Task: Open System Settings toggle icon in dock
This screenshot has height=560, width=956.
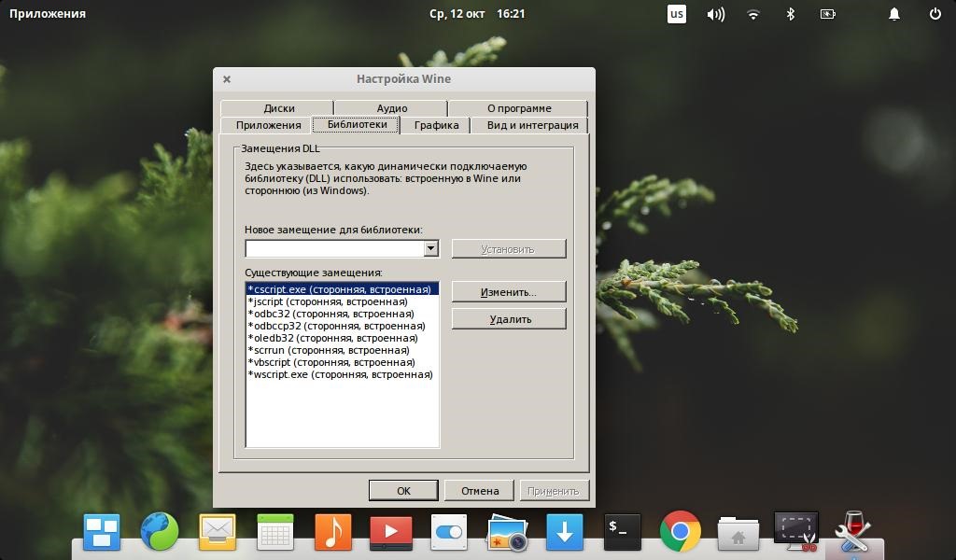Action: 449,532
